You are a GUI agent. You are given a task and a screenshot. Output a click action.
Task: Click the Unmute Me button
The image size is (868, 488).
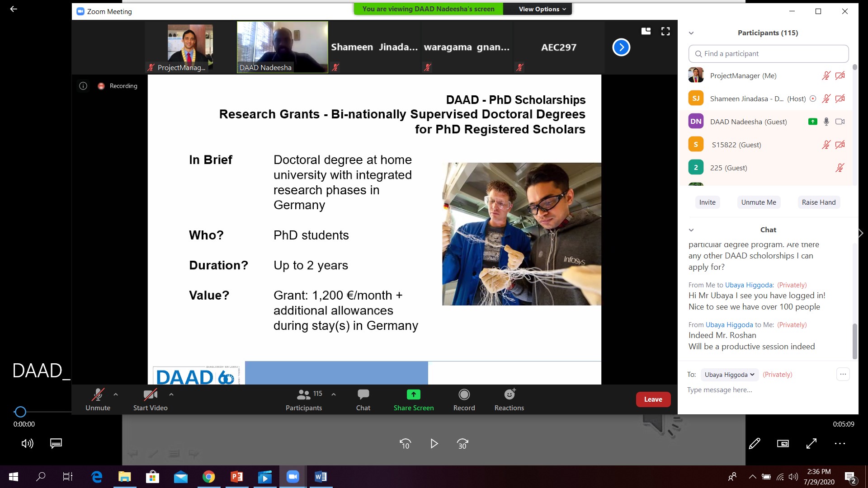[x=759, y=202]
